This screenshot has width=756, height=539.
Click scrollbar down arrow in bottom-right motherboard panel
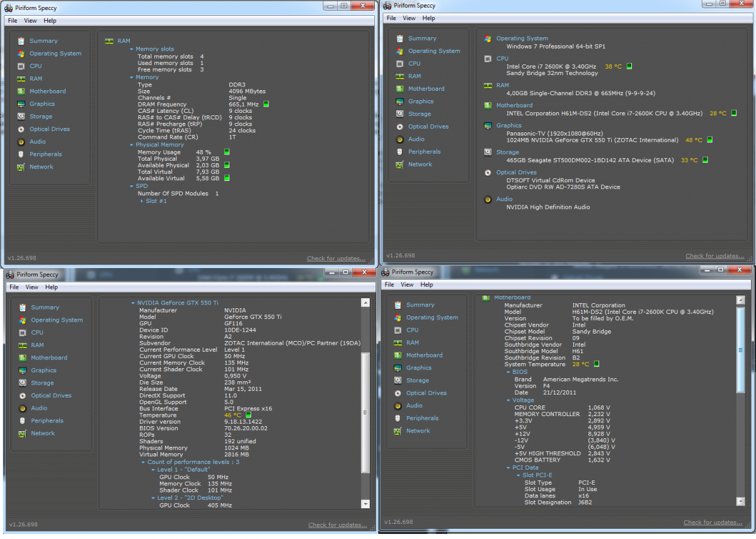[740, 501]
